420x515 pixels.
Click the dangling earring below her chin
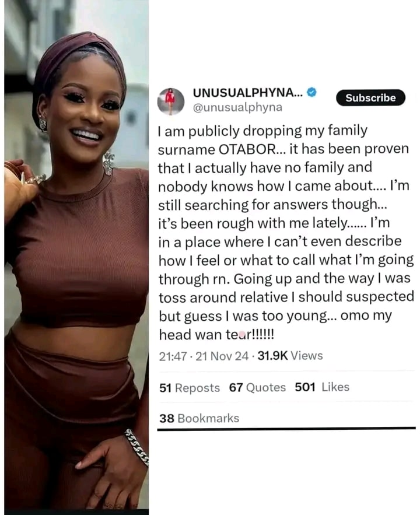(x=108, y=163)
